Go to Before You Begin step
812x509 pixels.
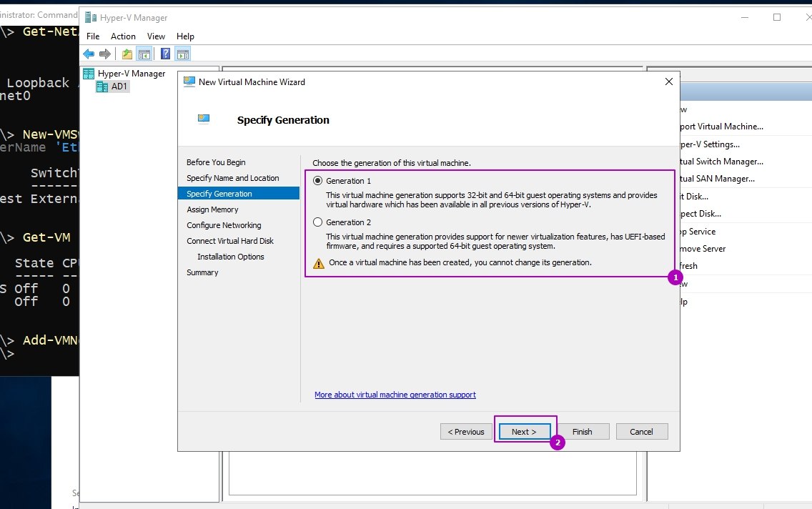(216, 162)
